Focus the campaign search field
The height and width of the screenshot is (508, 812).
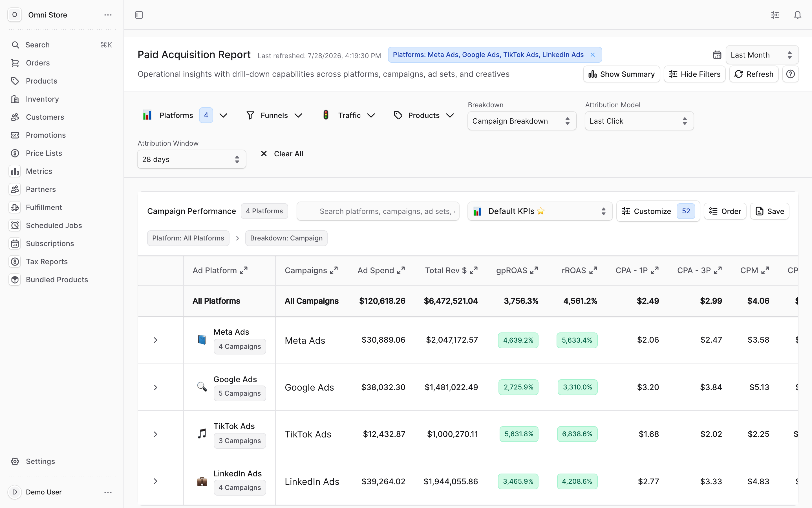click(x=378, y=211)
